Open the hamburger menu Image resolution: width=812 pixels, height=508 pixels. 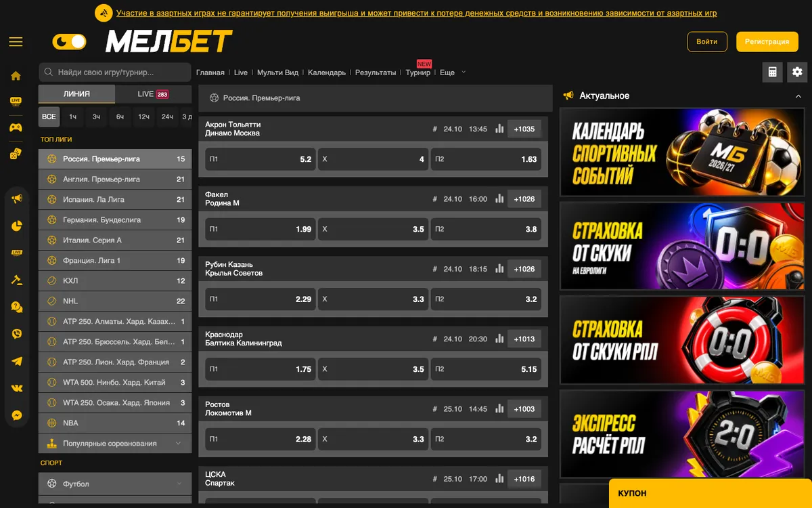[x=16, y=42]
